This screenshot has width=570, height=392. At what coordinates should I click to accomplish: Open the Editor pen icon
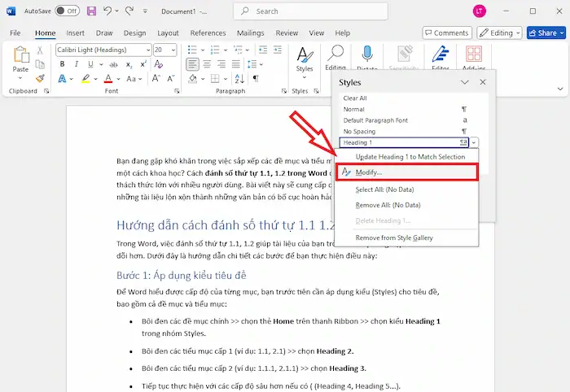(440, 55)
